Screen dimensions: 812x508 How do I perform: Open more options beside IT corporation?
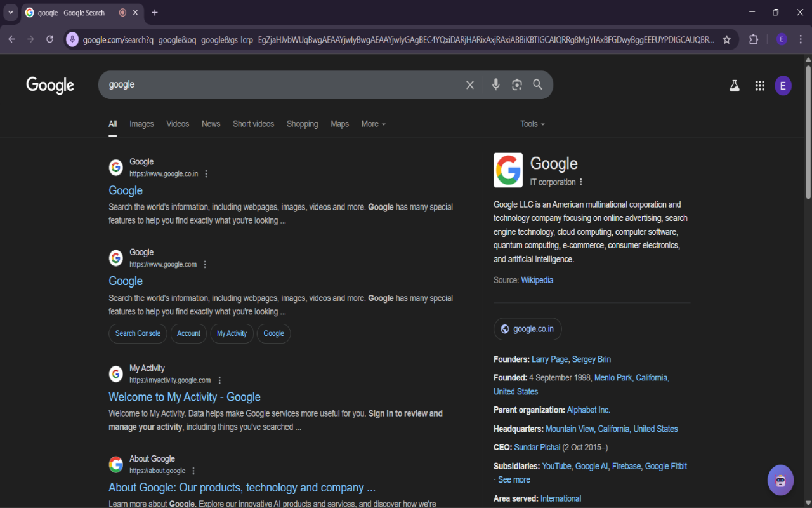tap(581, 182)
